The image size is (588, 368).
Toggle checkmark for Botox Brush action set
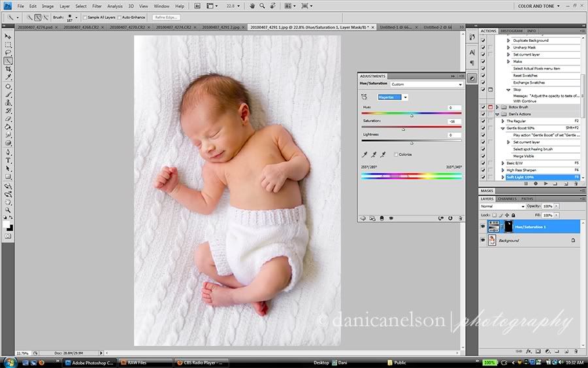click(x=483, y=107)
